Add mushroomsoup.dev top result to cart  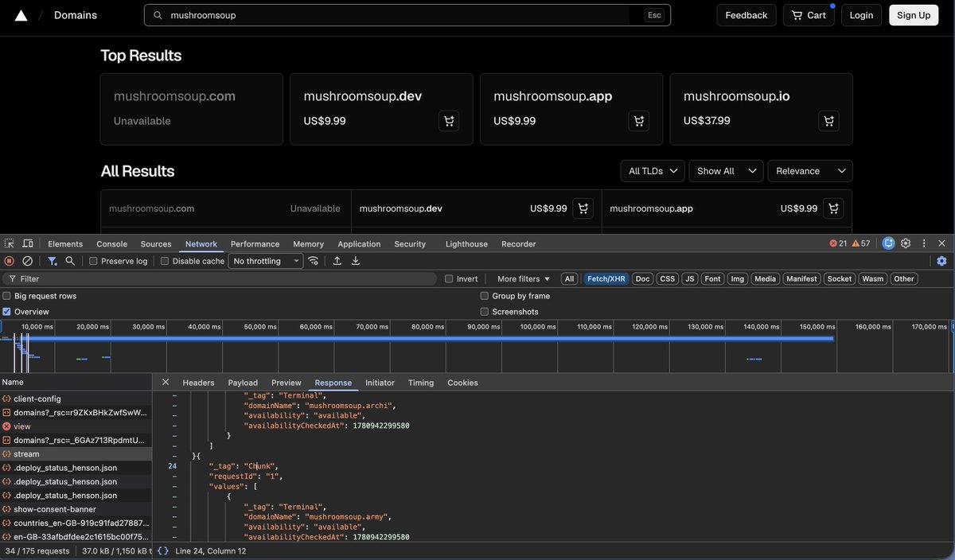449,121
